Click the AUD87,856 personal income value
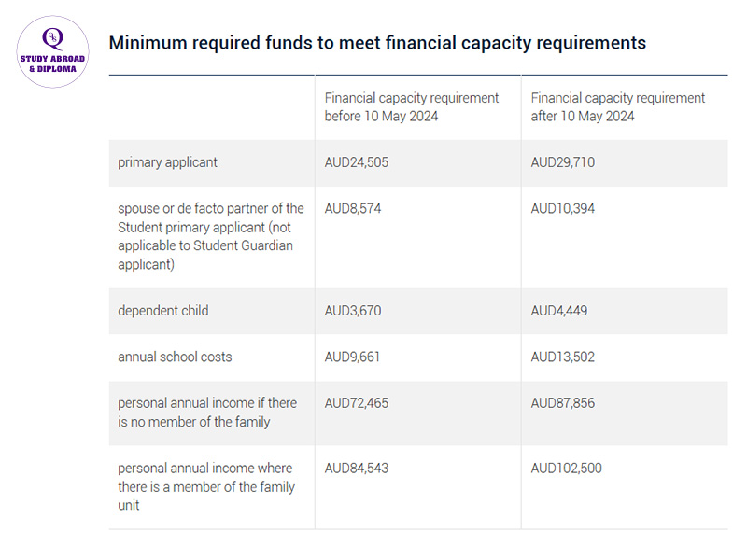Image resolution: width=747 pixels, height=560 pixels. pos(563,403)
